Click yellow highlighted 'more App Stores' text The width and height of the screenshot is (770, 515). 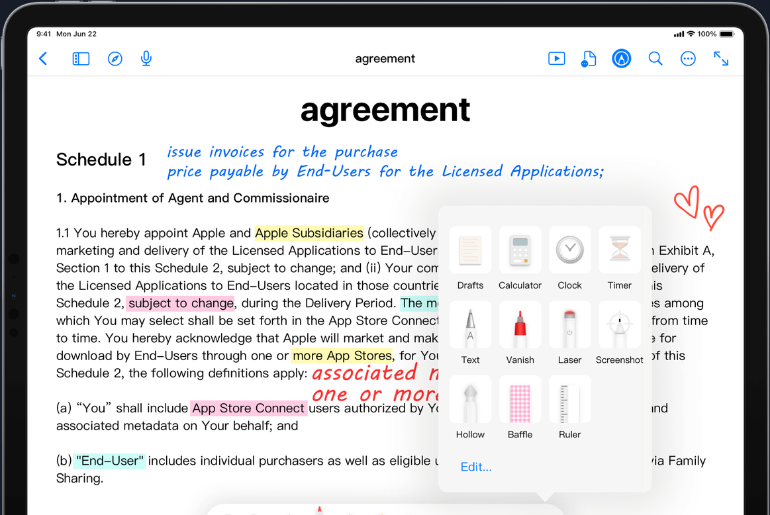coord(342,355)
